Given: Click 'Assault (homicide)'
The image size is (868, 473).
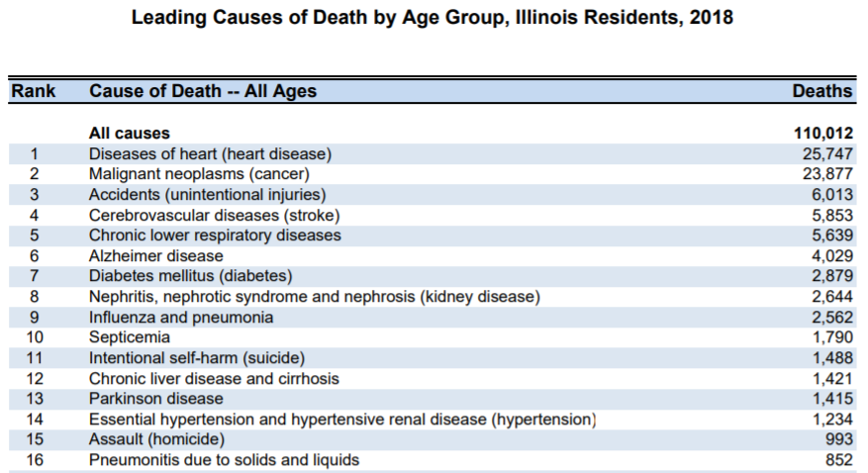Looking at the screenshot, I should coord(156,439).
